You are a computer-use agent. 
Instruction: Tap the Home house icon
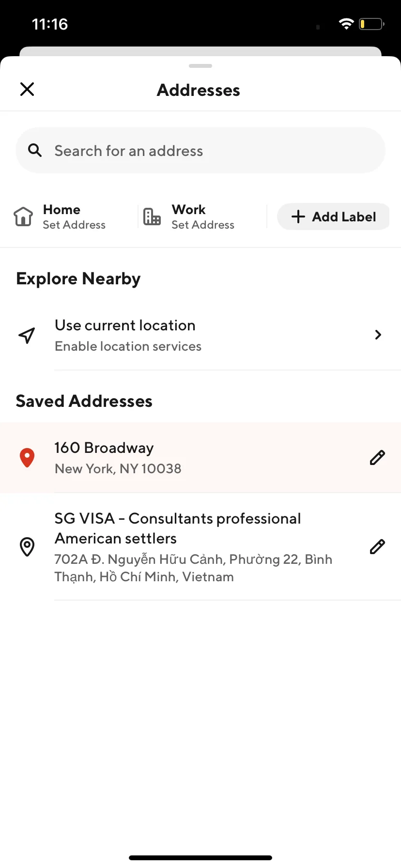pos(23,217)
